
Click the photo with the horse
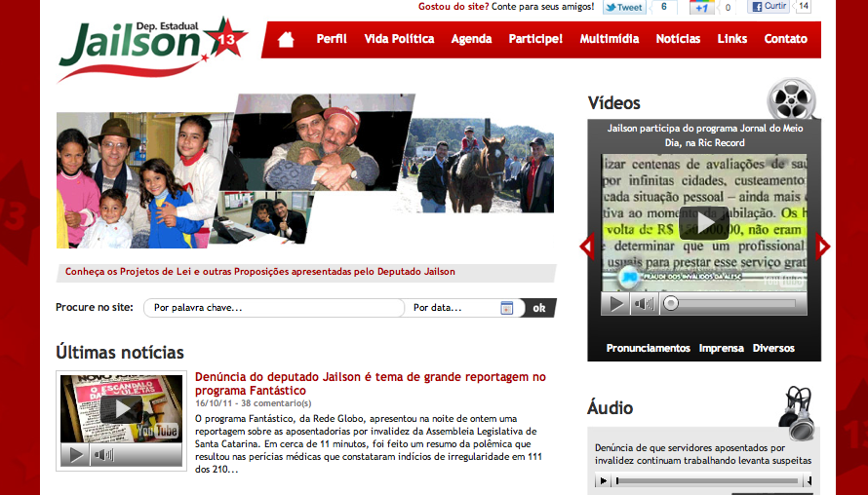pyautogui.click(x=477, y=165)
